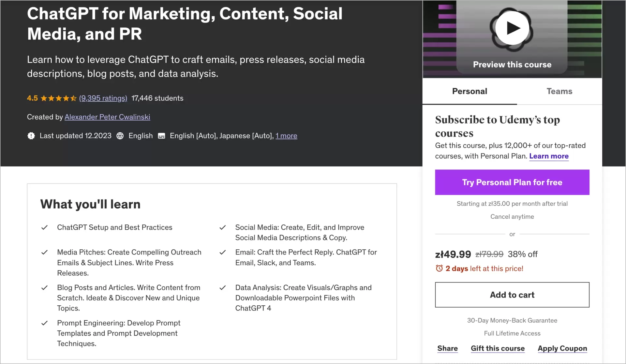Click the checkmark beside ChatGPT Setup item

click(x=45, y=227)
